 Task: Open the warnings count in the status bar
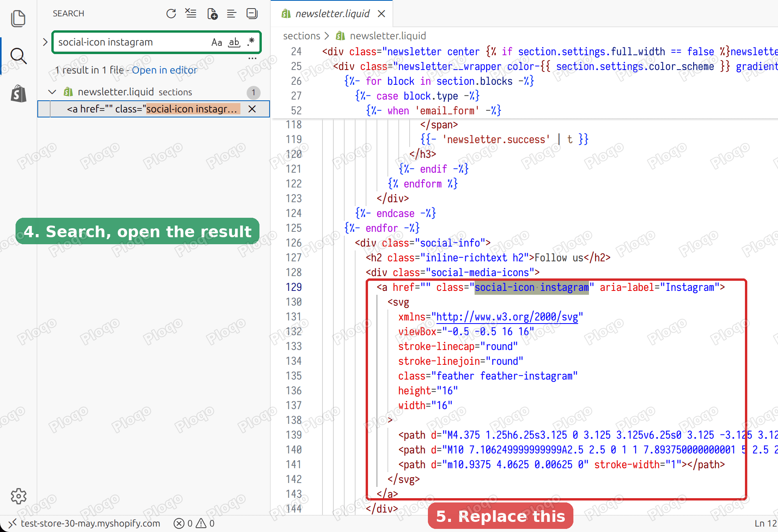(205, 523)
